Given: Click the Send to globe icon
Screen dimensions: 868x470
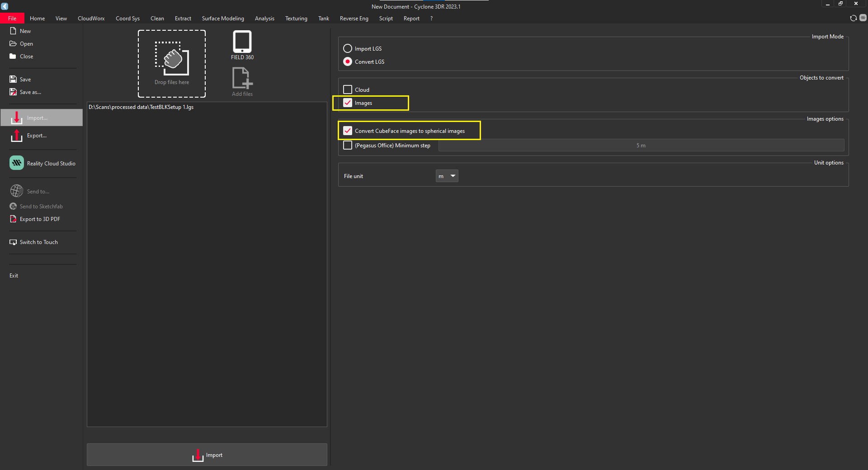Looking at the screenshot, I should pos(17,191).
